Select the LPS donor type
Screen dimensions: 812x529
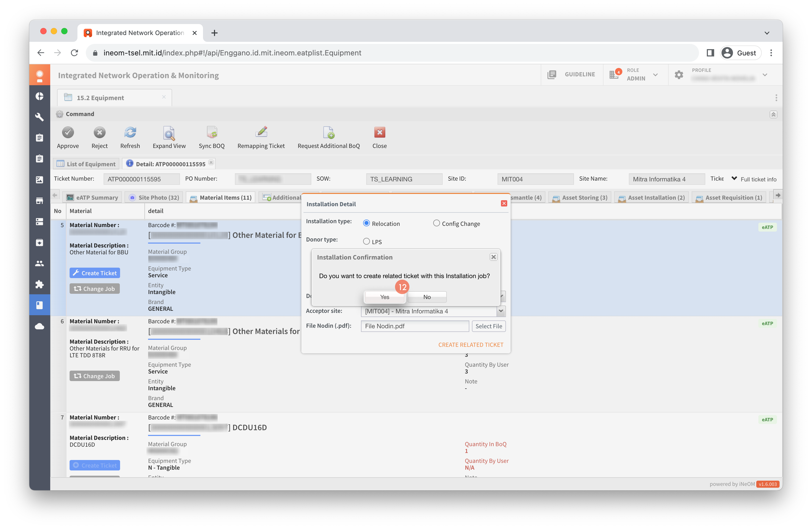click(366, 241)
